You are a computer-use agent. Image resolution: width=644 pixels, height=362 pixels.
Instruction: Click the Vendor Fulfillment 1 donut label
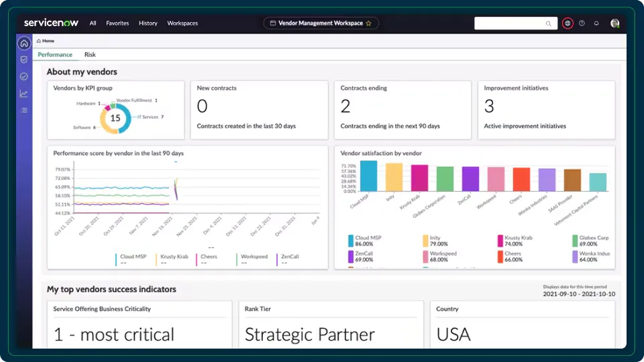pos(137,100)
